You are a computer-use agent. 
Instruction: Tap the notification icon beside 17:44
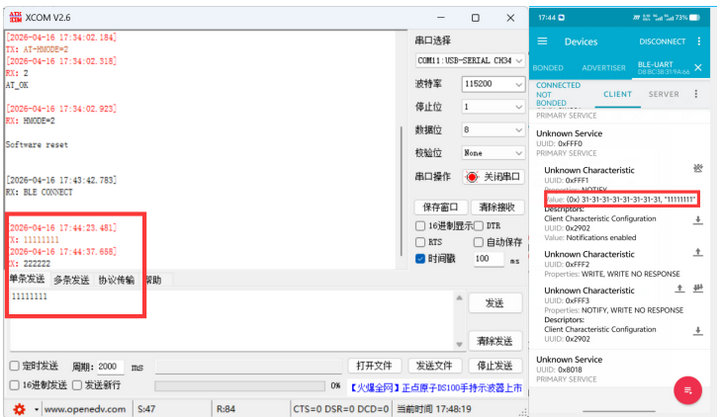561,17
